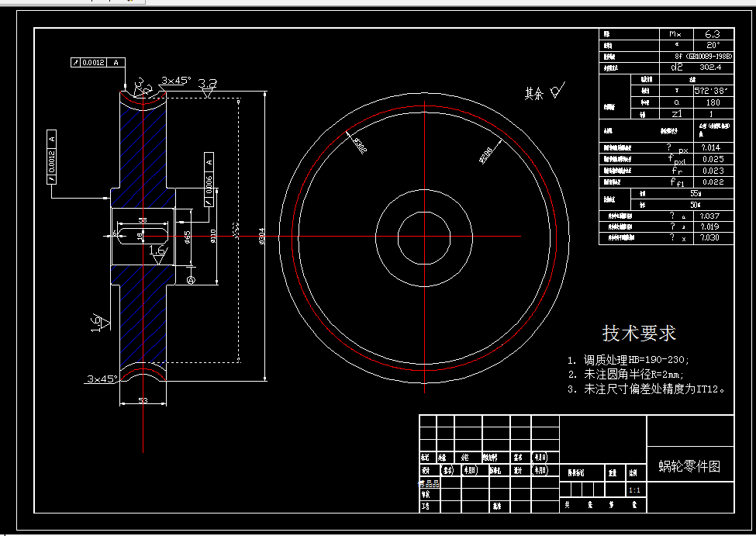The image size is (756, 536).
Task: Click the circled datum A symbol
Action: click(191, 280)
